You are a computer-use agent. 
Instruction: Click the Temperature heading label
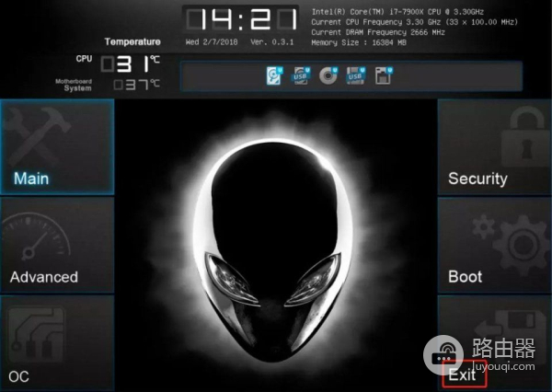[132, 42]
